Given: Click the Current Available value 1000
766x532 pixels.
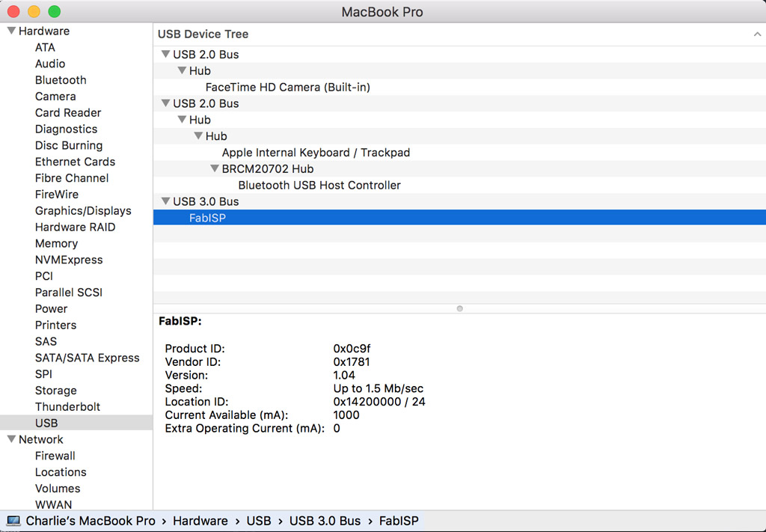Looking at the screenshot, I should pyautogui.click(x=346, y=415).
